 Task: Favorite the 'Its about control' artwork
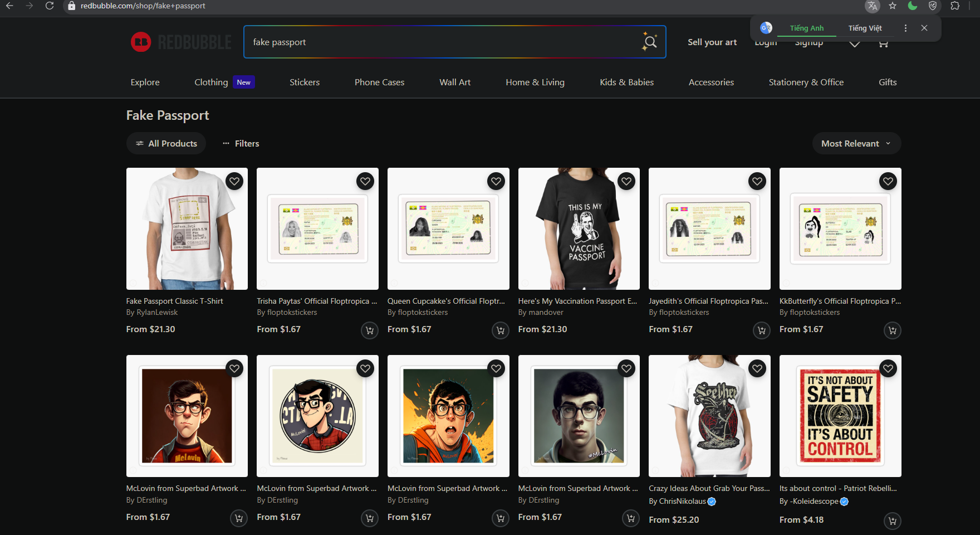(888, 368)
